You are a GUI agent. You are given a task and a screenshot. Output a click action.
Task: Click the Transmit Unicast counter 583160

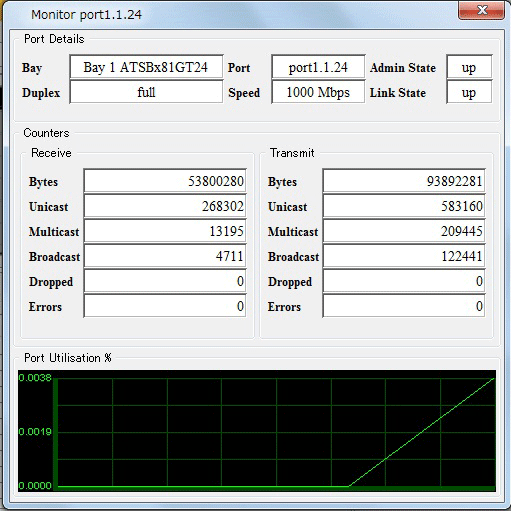[404, 206]
